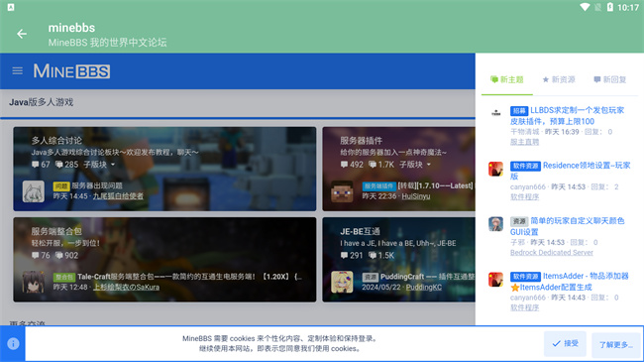Open 服主直聘 category link
Screen dimensions: 644x362
point(524,142)
